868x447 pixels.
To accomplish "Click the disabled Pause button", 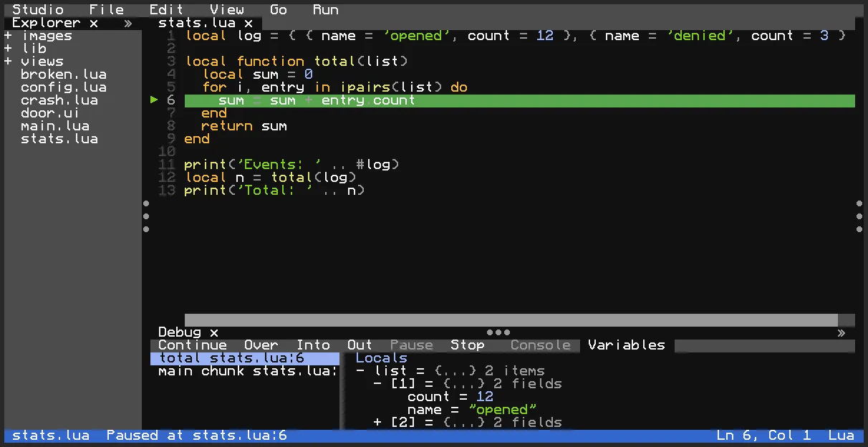I will (x=412, y=345).
